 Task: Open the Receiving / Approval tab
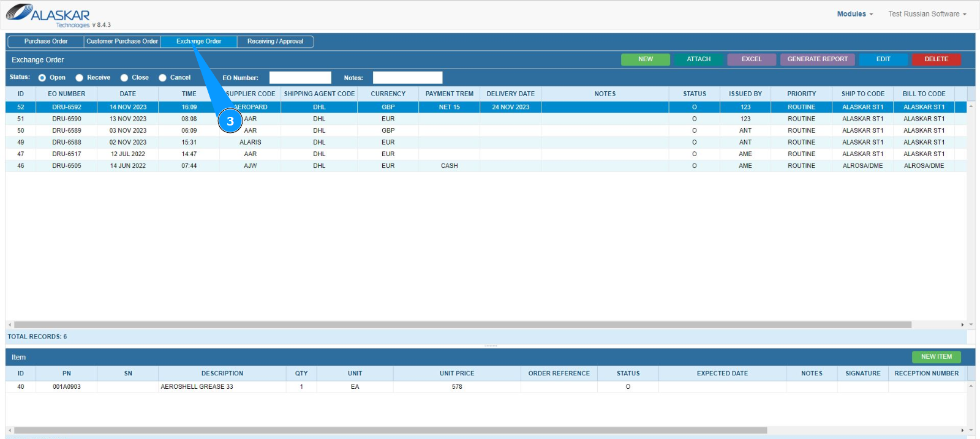275,42
